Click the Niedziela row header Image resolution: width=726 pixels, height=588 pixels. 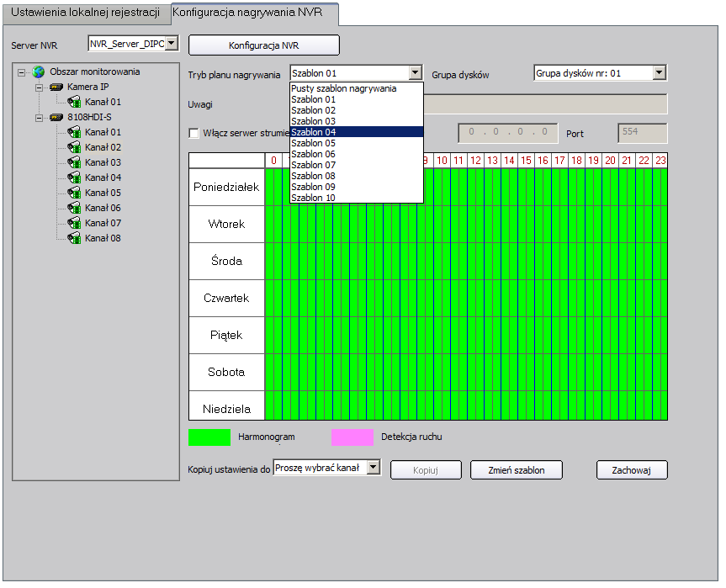[226, 405]
